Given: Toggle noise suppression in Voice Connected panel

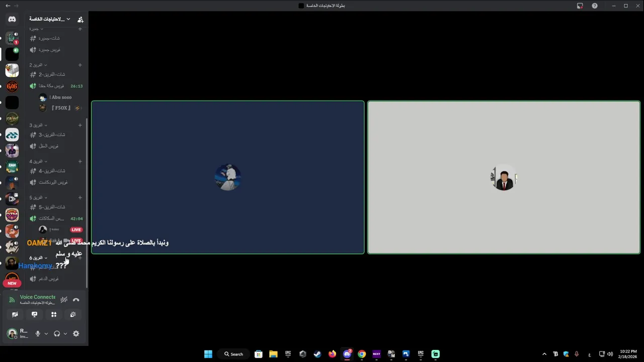Looking at the screenshot, I should pyautogui.click(x=64, y=300).
